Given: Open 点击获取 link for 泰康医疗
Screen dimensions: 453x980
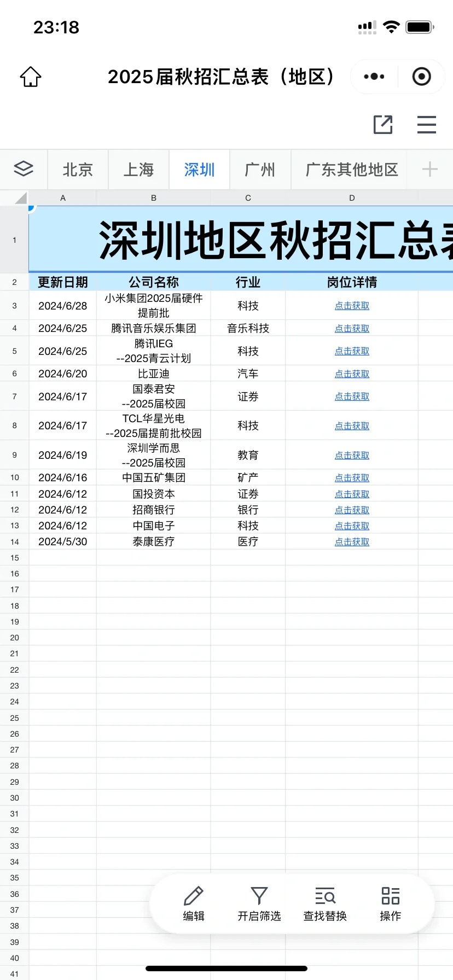Looking at the screenshot, I should click(352, 541).
